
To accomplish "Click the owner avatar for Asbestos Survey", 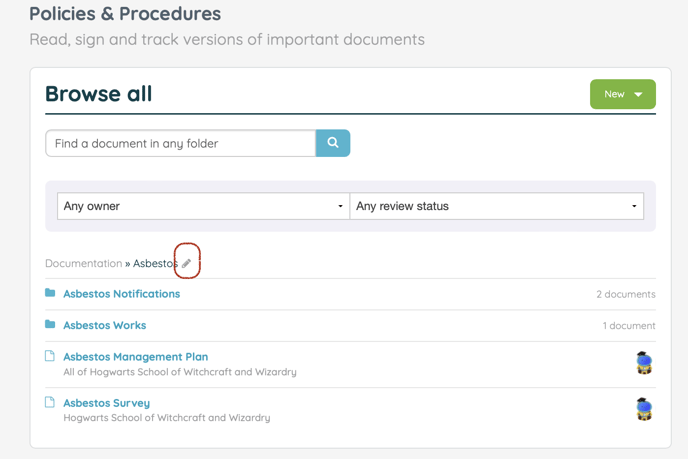I will point(644,409).
